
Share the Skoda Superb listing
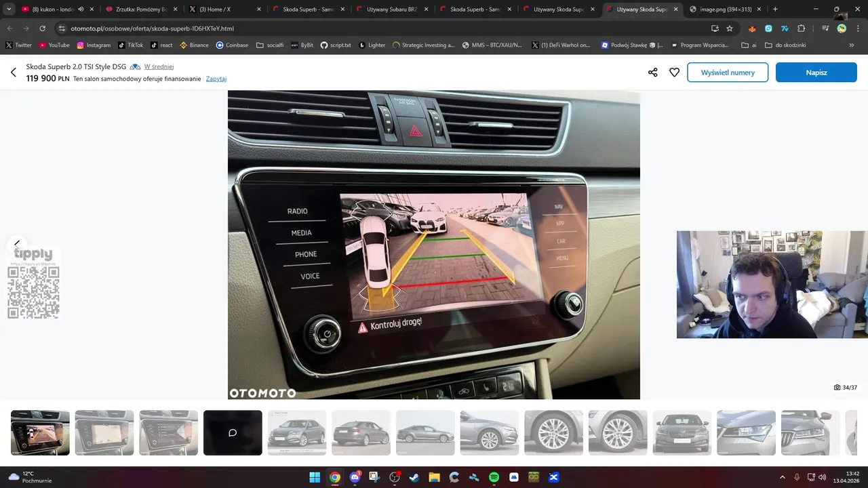pyautogui.click(x=652, y=73)
